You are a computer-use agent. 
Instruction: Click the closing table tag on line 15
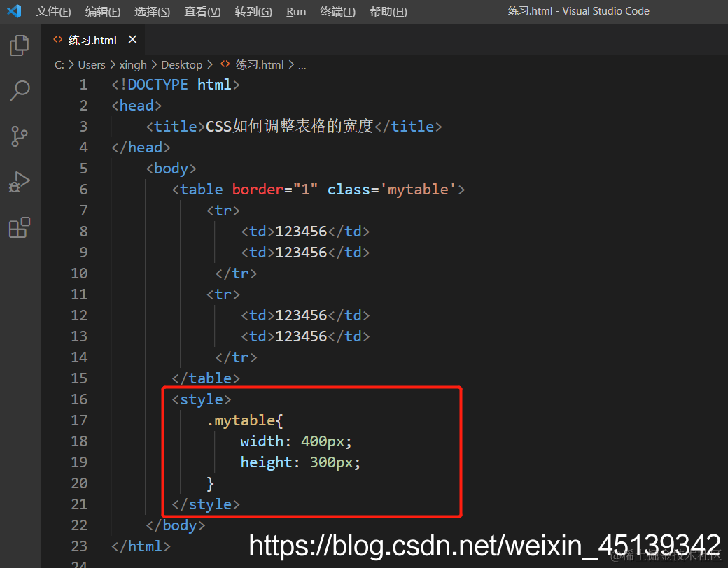206,378
